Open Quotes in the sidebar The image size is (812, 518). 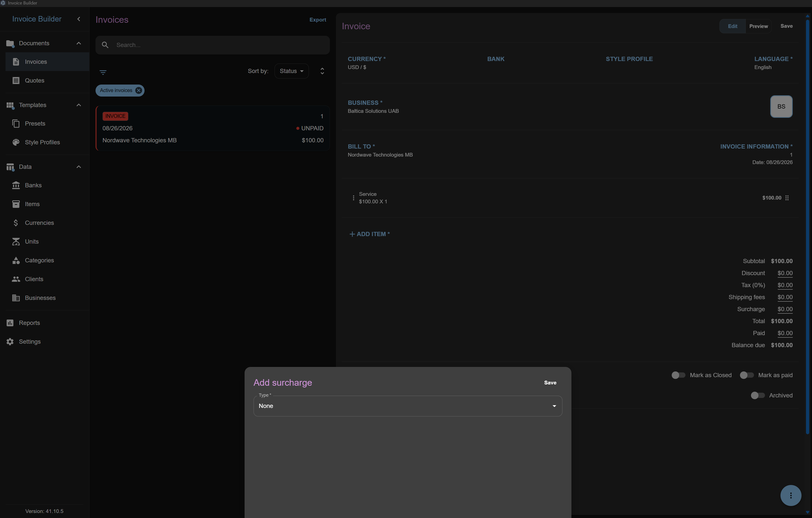(47, 81)
